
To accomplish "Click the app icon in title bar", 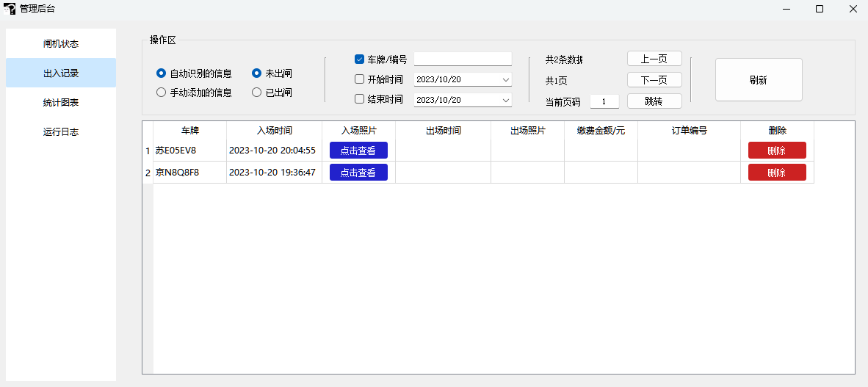I will point(10,9).
